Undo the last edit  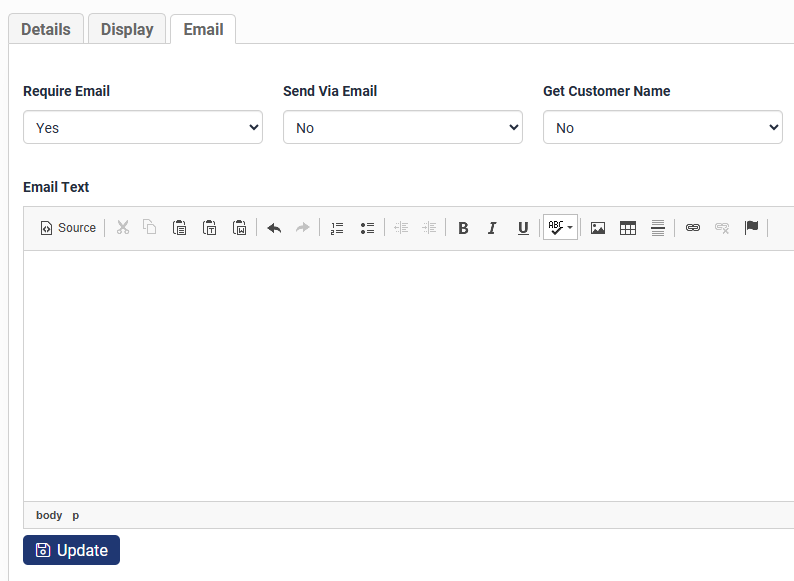(274, 228)
